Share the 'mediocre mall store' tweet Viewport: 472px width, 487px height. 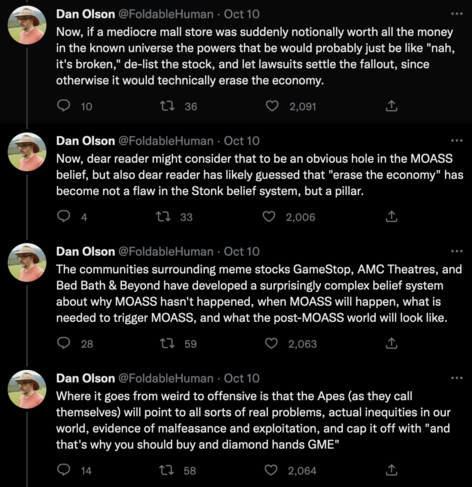click(391, 106)
